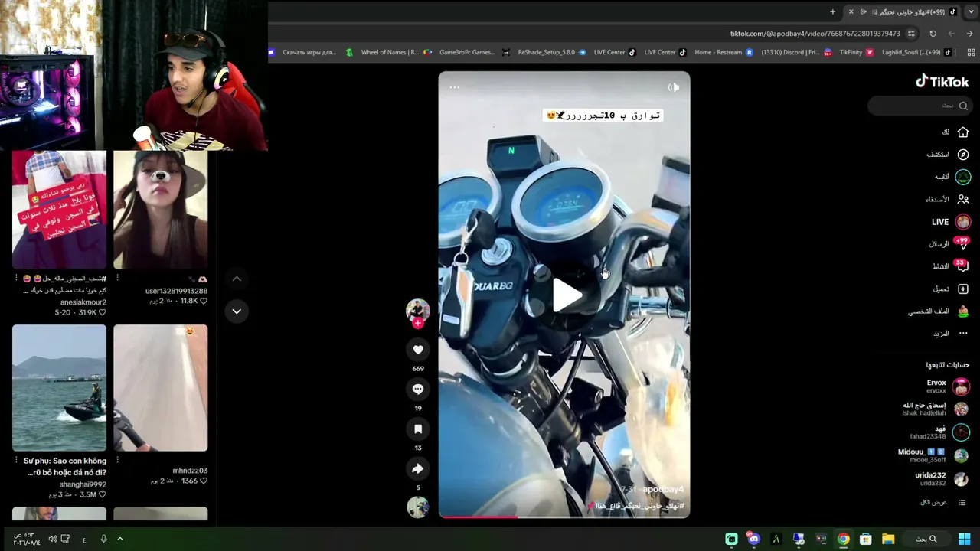Image resolution: width=980 pixels, height=551 pixels.
Task: Open the shanghai9992 jet ski video thumbnail
Action: 59,388
